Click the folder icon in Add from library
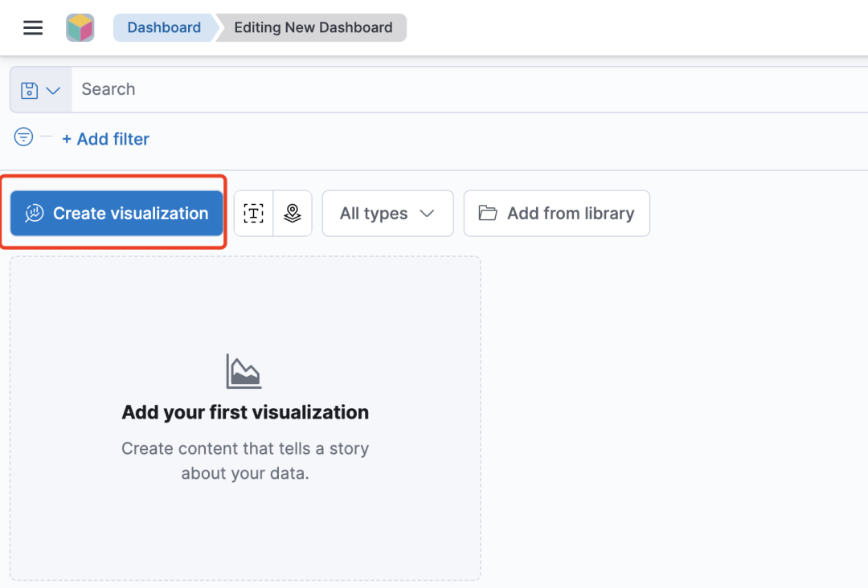Image resolution: width=868 pixels, height=588 pixels. [488, 213]
